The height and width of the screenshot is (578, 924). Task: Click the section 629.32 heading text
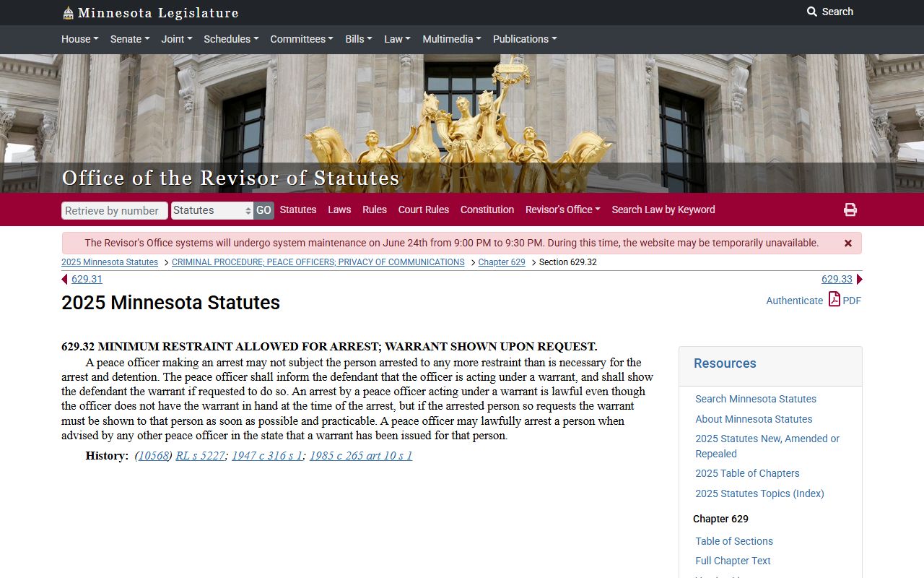pyautogui.click(x=329, y=347)
